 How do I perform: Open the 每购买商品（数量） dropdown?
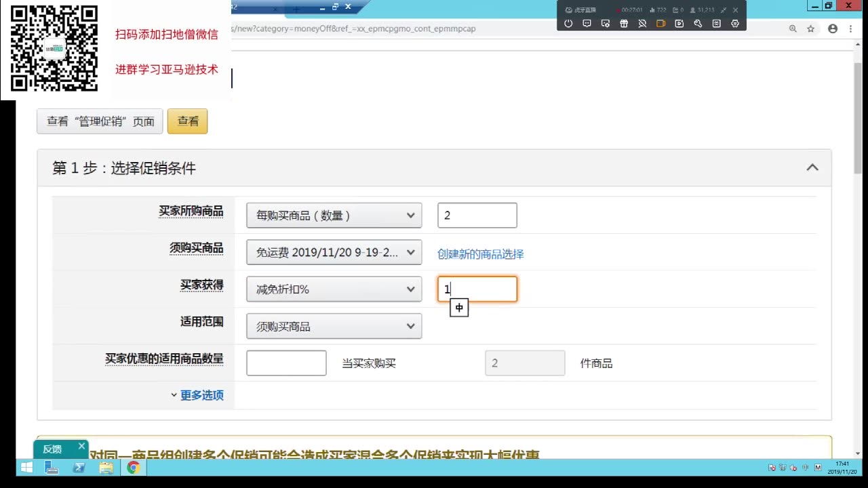334,216
